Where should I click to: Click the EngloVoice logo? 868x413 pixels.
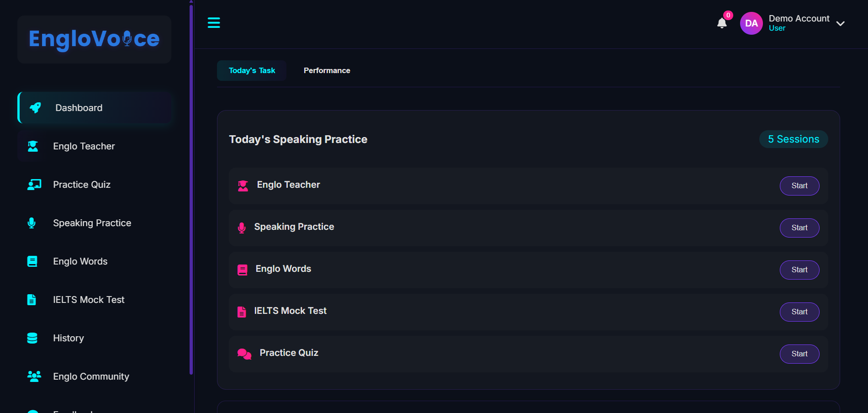coord(94,39)
